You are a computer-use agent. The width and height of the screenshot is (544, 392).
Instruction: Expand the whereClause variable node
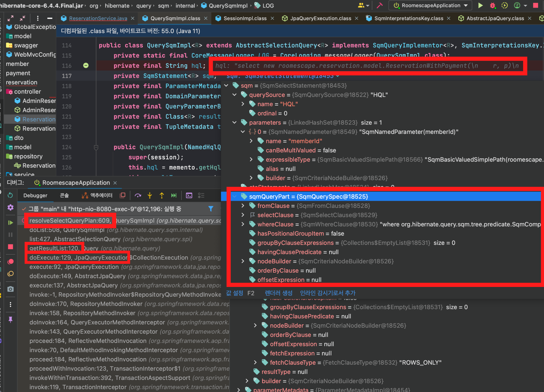coord(243,224)
